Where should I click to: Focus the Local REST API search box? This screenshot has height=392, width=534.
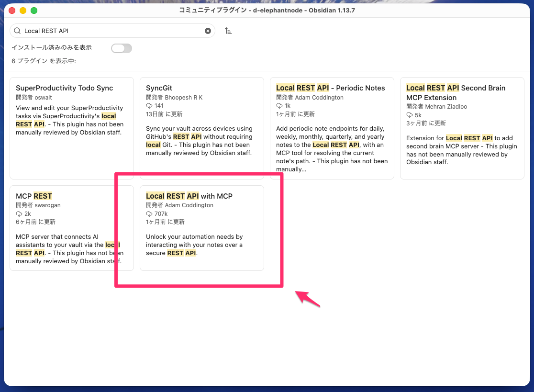click(112, 31)
